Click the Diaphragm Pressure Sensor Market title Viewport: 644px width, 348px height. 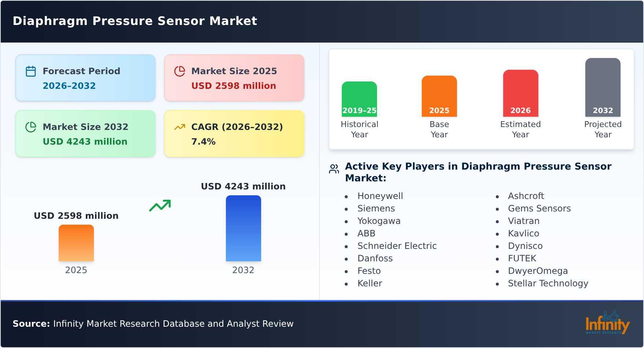coord(135,21)
